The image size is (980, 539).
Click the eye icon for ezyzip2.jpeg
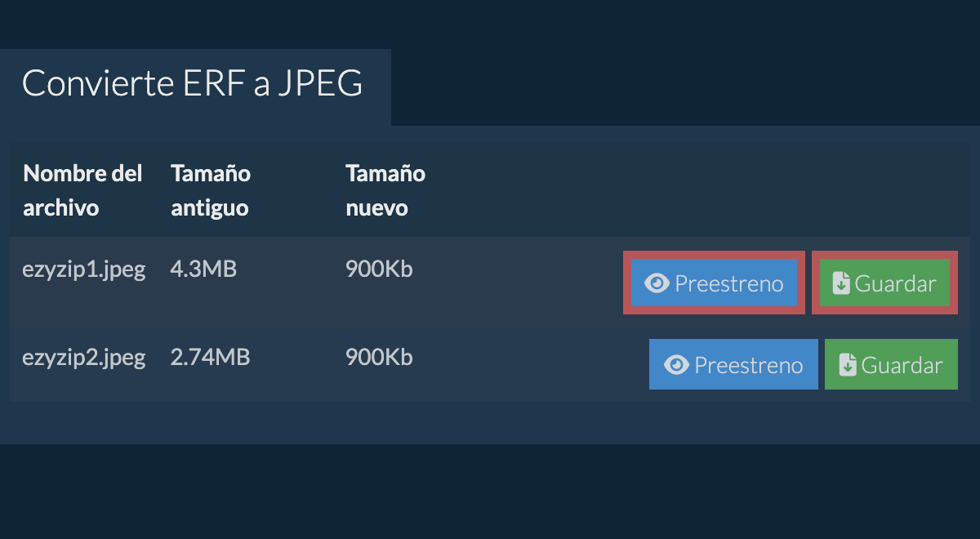[x=676, y=365]
